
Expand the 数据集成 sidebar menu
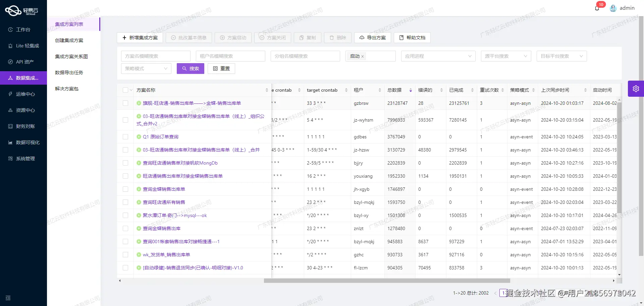point(23,78)
